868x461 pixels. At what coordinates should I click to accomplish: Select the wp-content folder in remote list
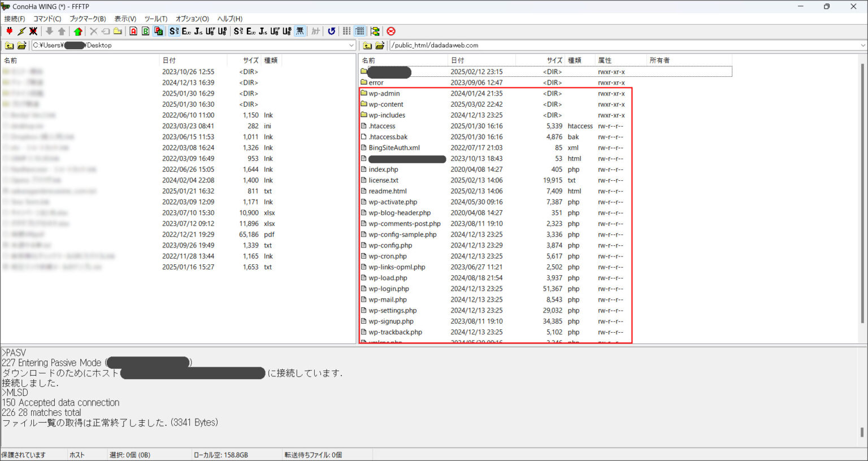click(386, 105)
